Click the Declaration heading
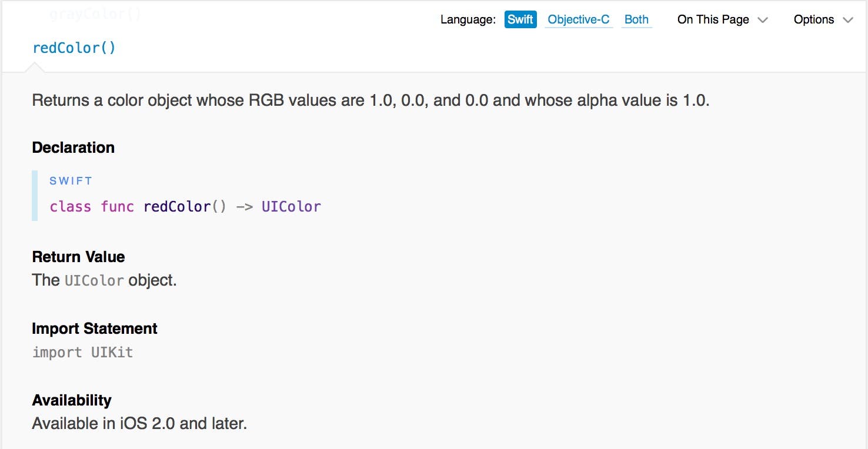The height and width of the screenshot is (449, 868). click(x=73, y=148)
